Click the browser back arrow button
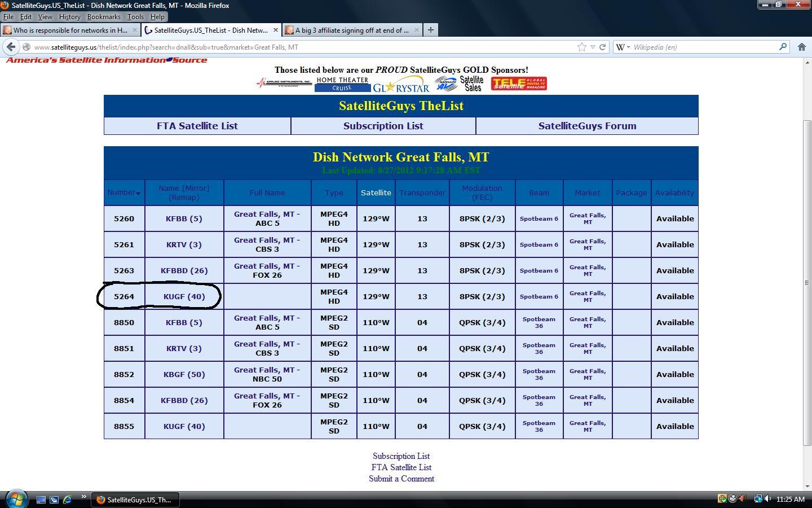The height and width of the screenshot is (508, 812). pos(11,47)
